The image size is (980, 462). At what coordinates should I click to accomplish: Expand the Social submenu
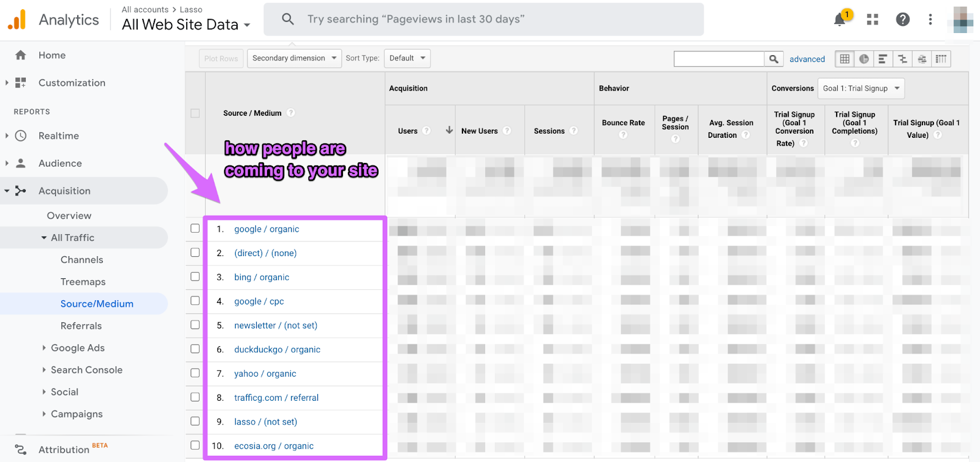tap(44, 392)
